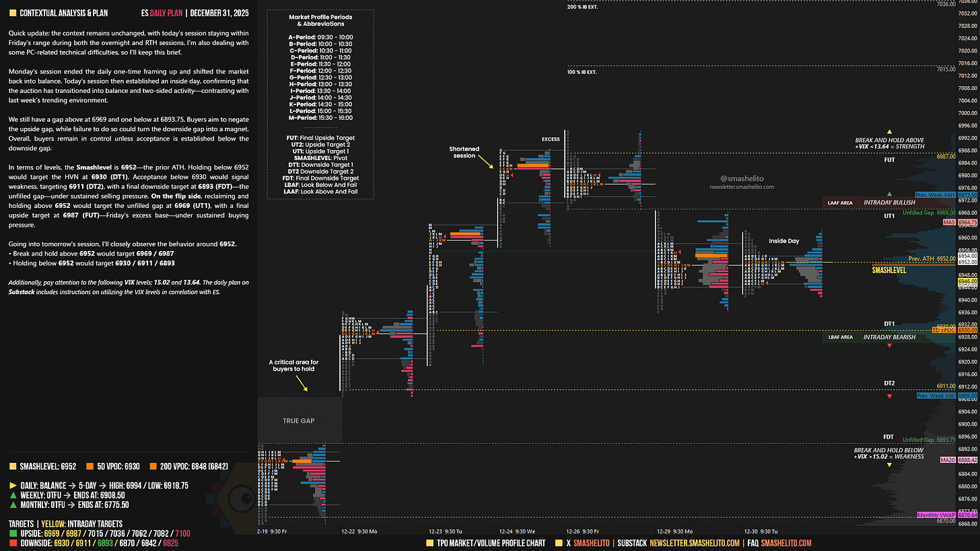
Task: Select the 12-22 9:30 Mo date marker
Action: [x=359, y=531]
